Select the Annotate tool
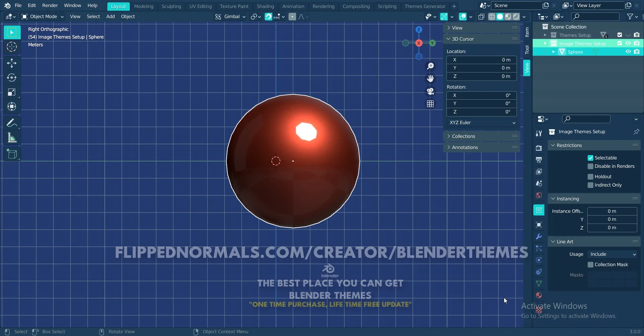Screen dimensions: 644x336 click(x=12, y=123)
